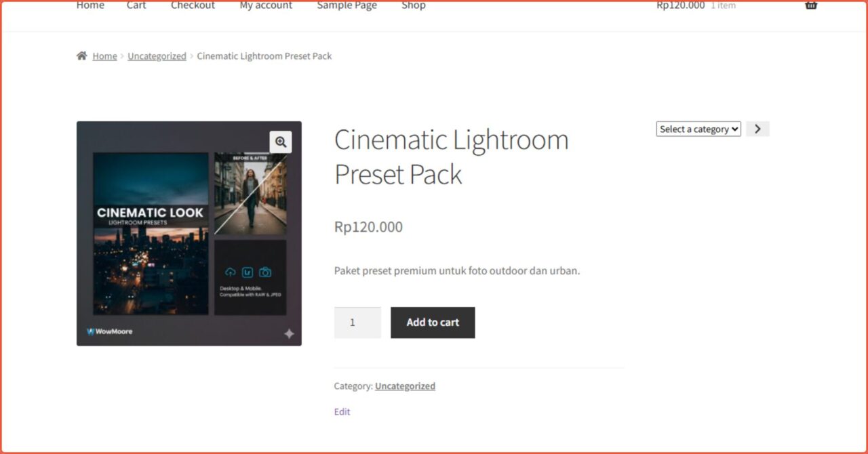Click the home icon in the breadcrumb trail
This screenshot has width=868, height=454.
click(82, 56)
